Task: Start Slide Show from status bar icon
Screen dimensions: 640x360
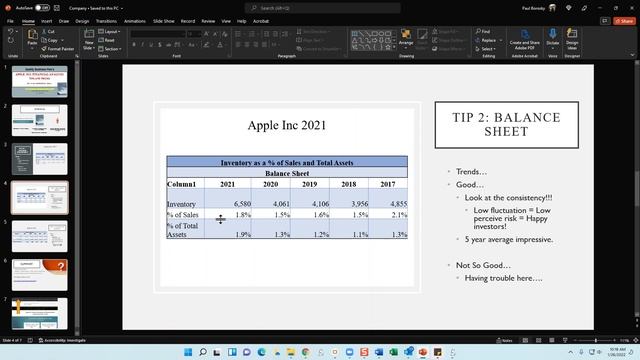Action: pos(565,340)
